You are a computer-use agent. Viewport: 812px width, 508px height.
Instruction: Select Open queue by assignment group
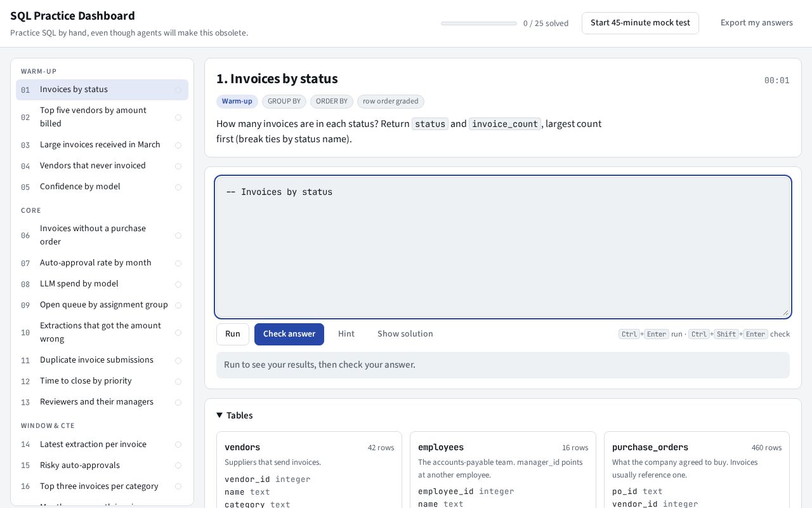click(102, 305)
